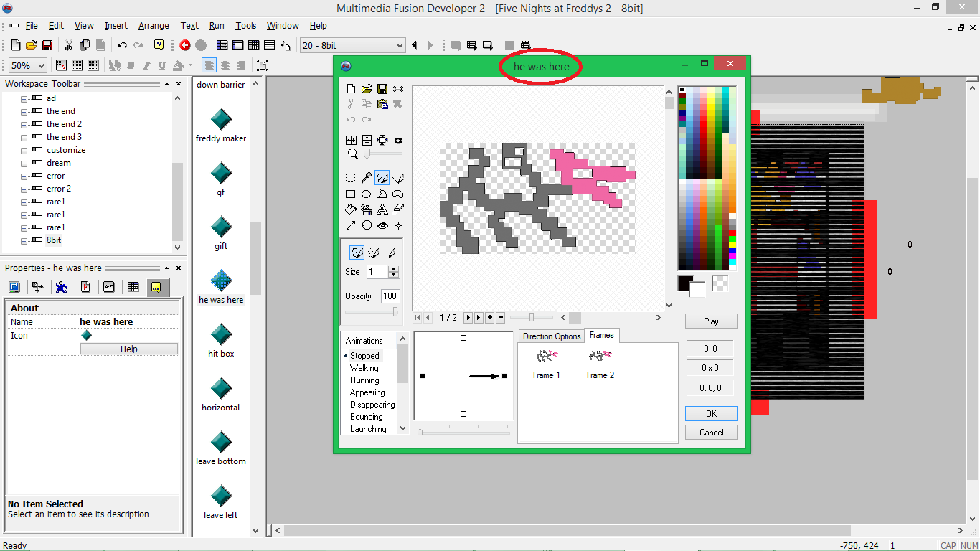Click the Cancel button
980x551 pixels.
pos(711,433)
